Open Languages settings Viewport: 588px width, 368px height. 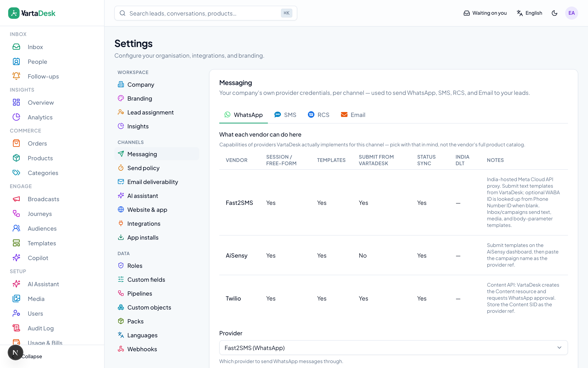157,335
